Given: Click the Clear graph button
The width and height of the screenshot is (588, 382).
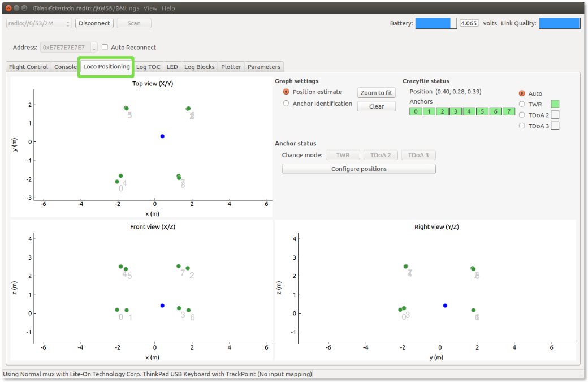Looking at the screenshot, I should [x=376, y=106].
